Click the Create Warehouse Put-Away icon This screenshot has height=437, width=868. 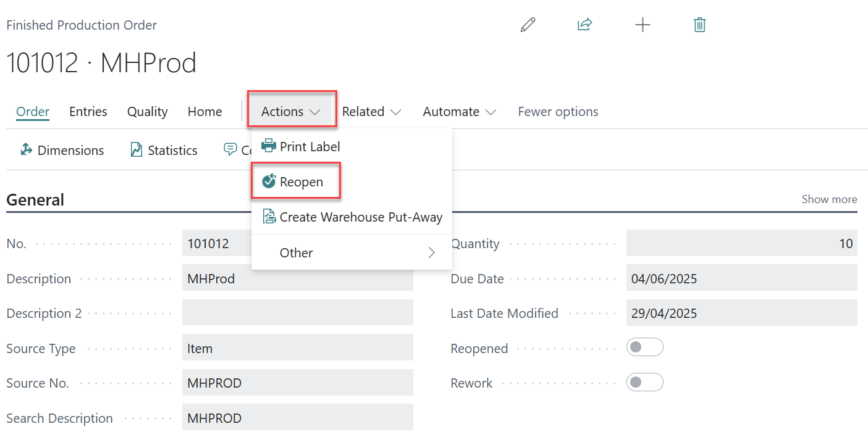(269, 217)
